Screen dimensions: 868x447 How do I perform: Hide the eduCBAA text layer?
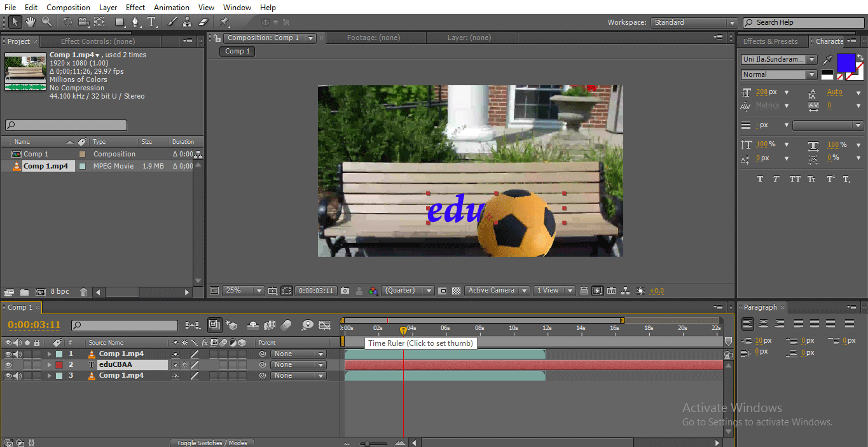click(8, 365)
